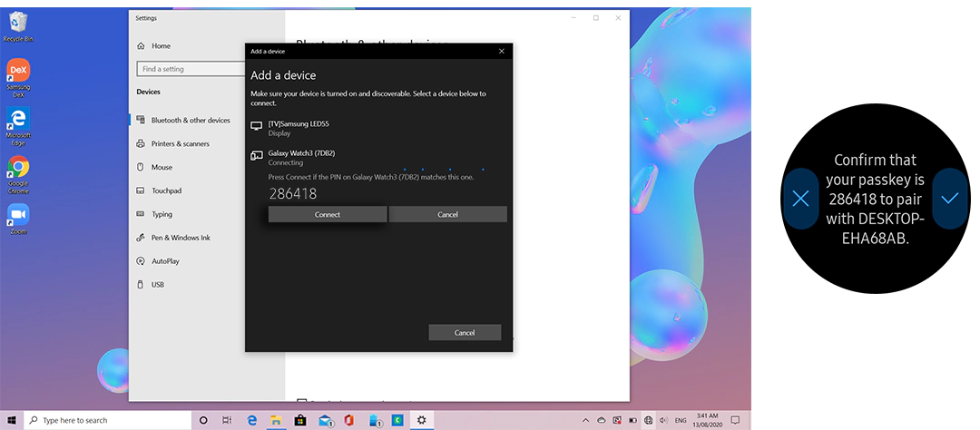Open Cortana from the taskbar
The image size is (980, 430).
point(203,420)
